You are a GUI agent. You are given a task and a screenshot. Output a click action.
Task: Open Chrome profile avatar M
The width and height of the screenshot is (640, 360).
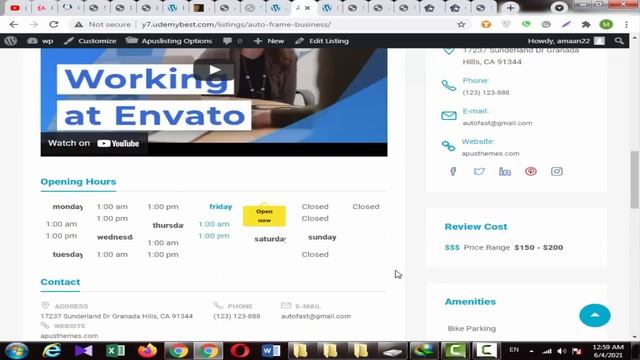pos(606,24)
